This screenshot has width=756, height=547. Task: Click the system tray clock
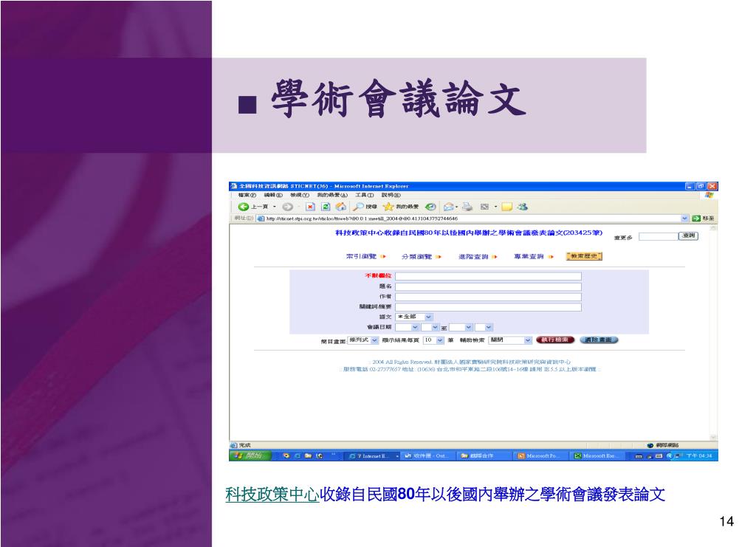[x=698, y=456]
